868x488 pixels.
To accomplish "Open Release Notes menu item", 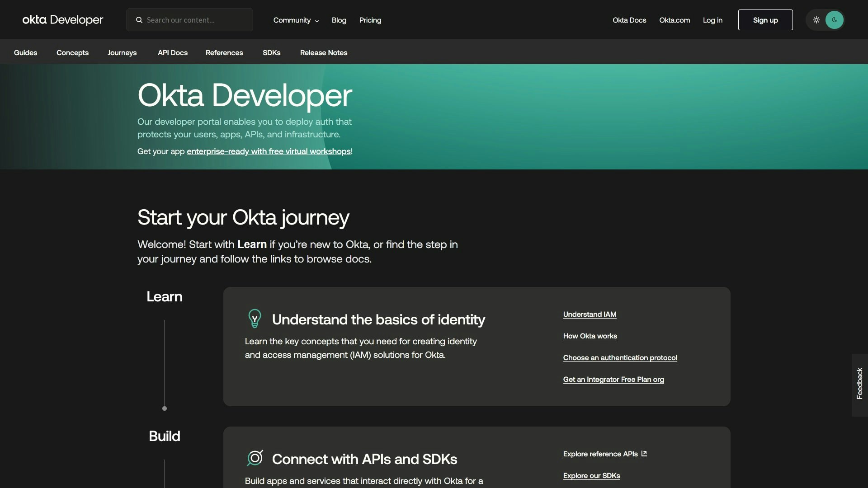I will point(324,52).
